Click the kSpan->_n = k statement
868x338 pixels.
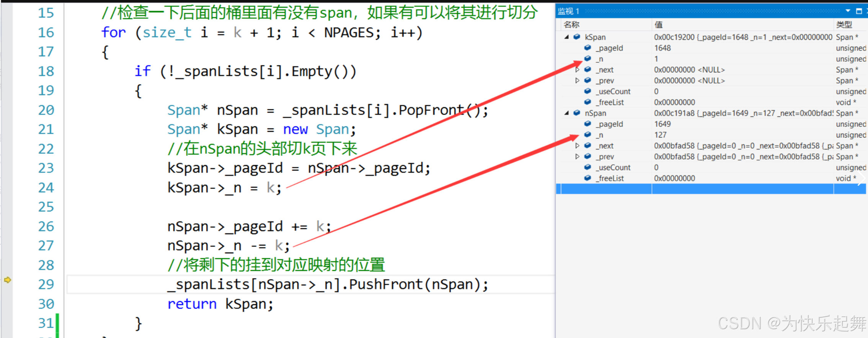[224, 188]
